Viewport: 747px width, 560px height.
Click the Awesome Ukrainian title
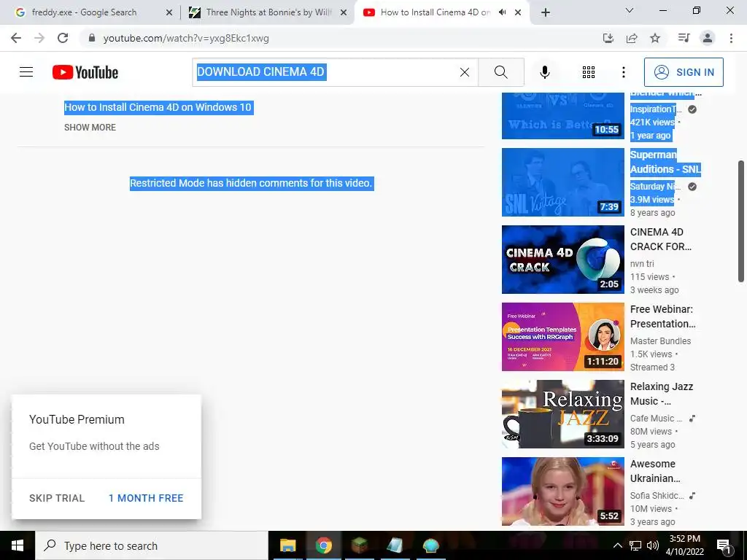[655, 471]
